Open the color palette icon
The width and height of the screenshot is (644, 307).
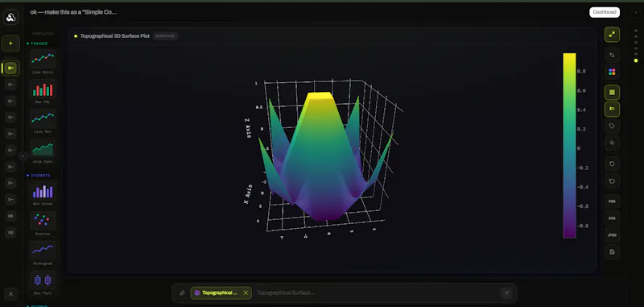612,72
